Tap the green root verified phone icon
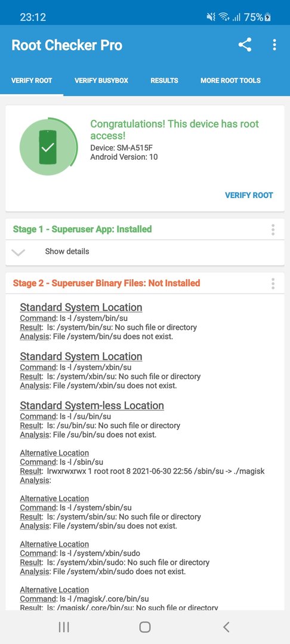Viewport: 290px width, 644px height. [48, 147]
